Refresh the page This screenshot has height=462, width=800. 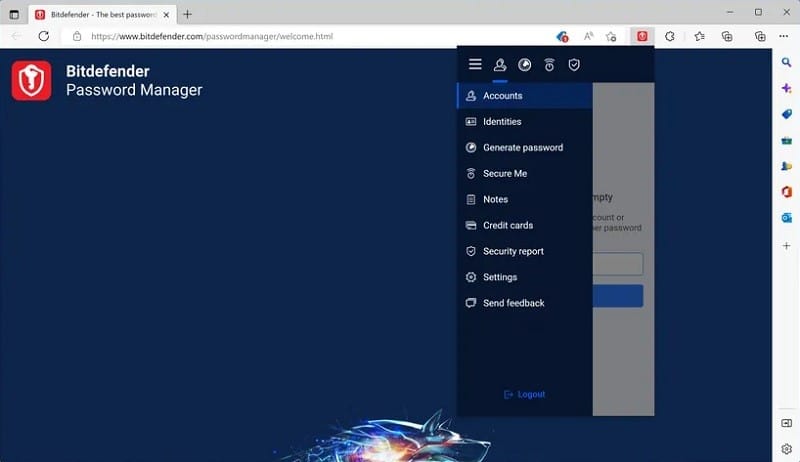[44, 36]
